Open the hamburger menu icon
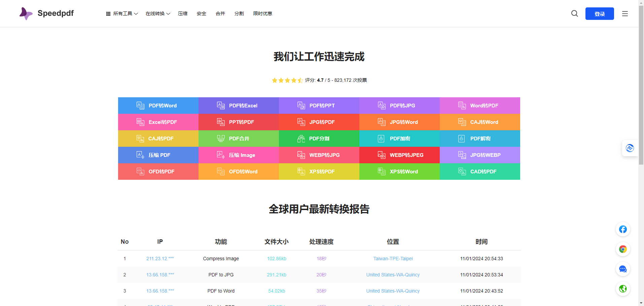644x306 pixels. pos(625,13)
